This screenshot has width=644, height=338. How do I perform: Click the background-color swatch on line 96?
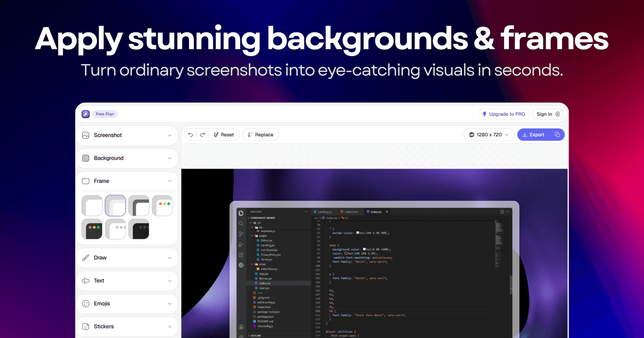coord(364,249)
